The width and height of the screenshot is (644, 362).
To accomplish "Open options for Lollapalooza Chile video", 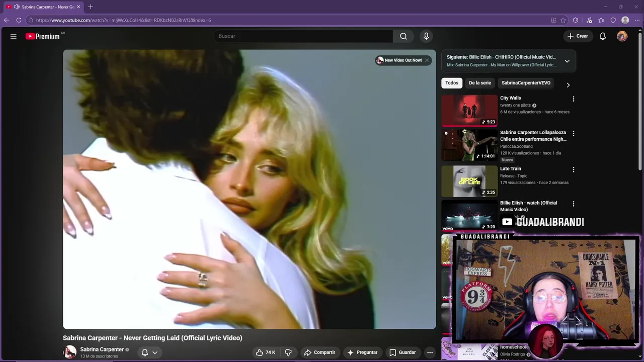I will [573, 133].
